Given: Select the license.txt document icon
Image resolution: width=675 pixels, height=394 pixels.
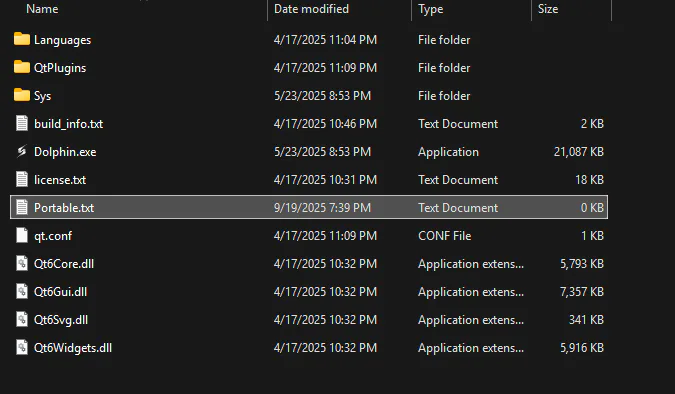Looking at the screenshot, I should coord(22,179).
